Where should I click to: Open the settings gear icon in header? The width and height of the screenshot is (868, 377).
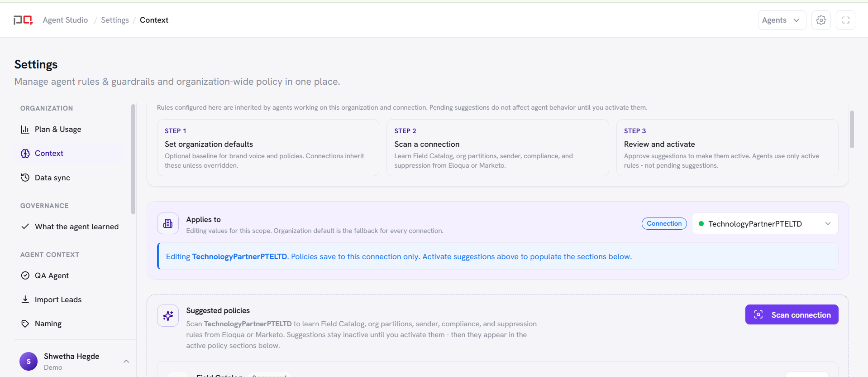821,20
